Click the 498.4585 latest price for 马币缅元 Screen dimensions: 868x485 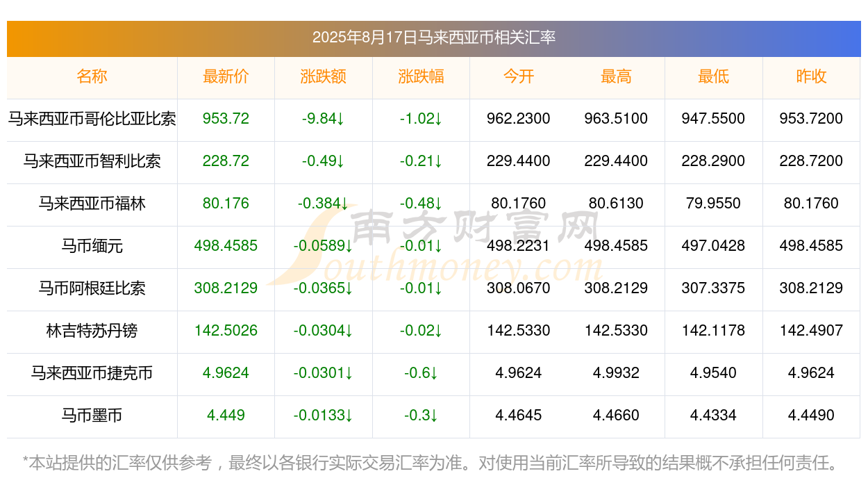click(226, 246)
